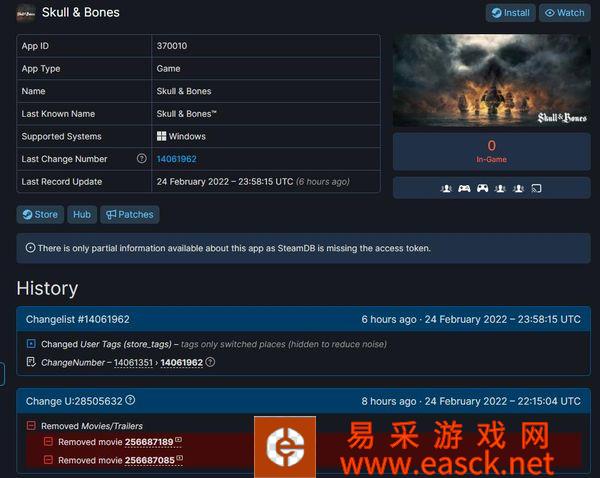This screenshot has width=600, height=478.
Task: Open the Hub tab
Action: tap(82, 214)
